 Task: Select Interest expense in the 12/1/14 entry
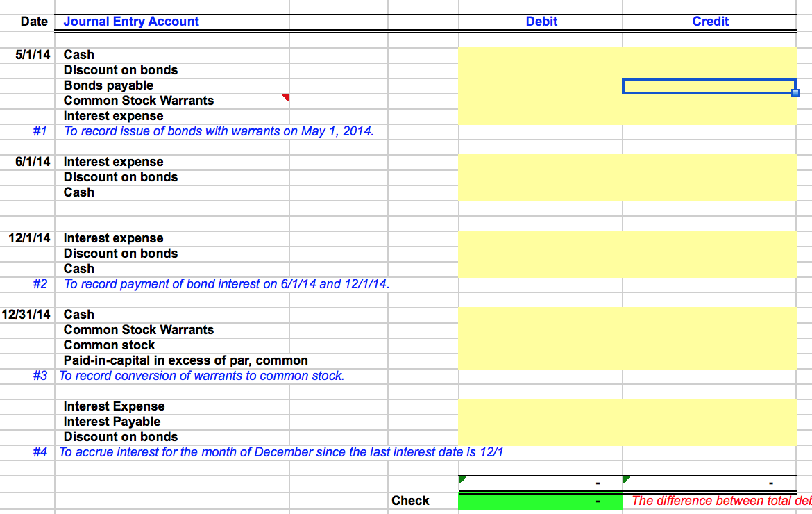point(113,238)
